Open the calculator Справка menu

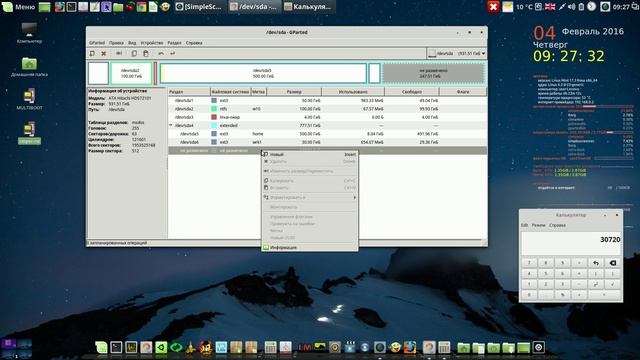(x=557, y=225)
